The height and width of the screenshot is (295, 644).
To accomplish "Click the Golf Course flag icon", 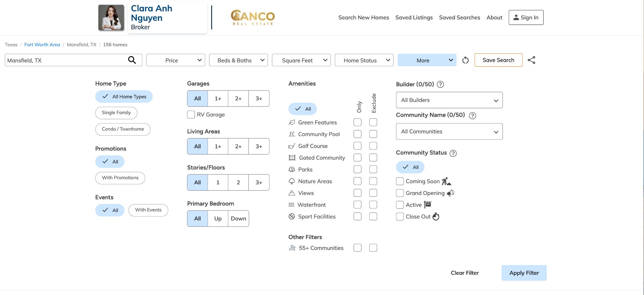I will (292, 146).
